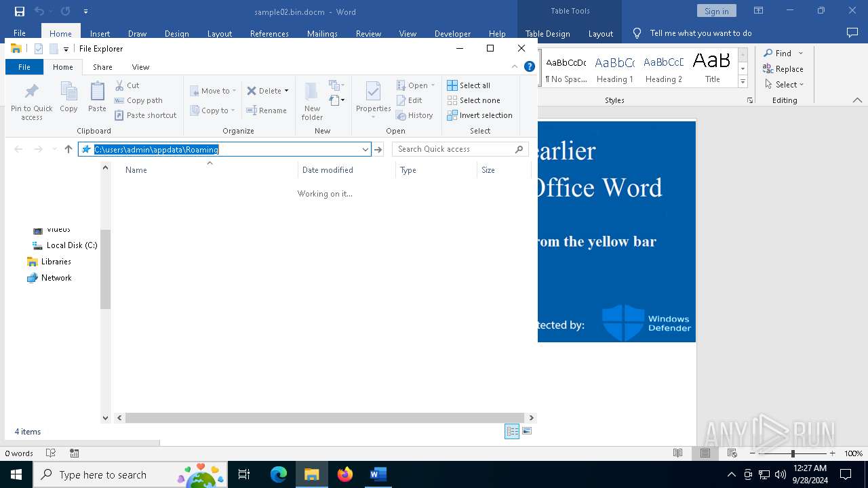Screen dimensions: 868x488
Task: Click Select none in Explorer
Action: 473,100
